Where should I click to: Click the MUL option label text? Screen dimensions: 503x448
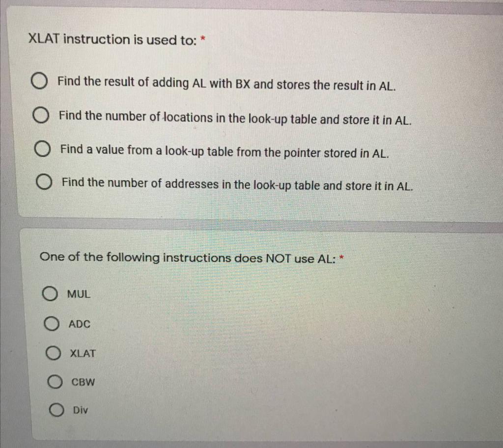[x=78, y=294]
